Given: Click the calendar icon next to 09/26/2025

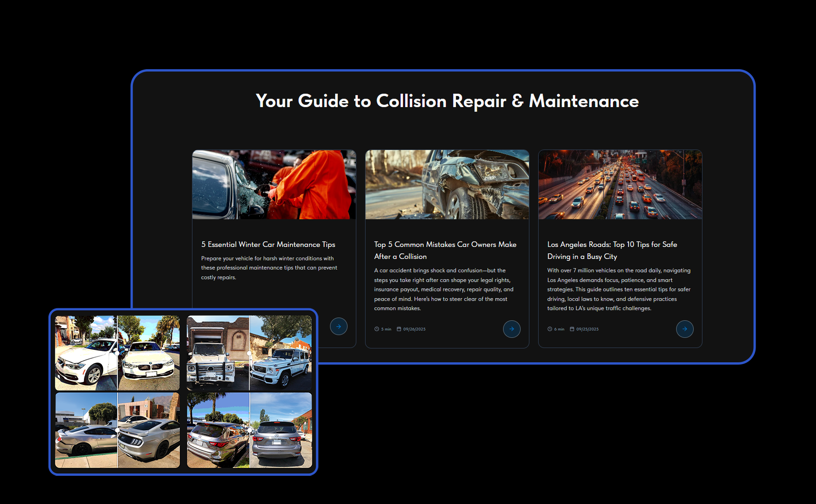Looking at the screenshot, I should tap(398, 329).
